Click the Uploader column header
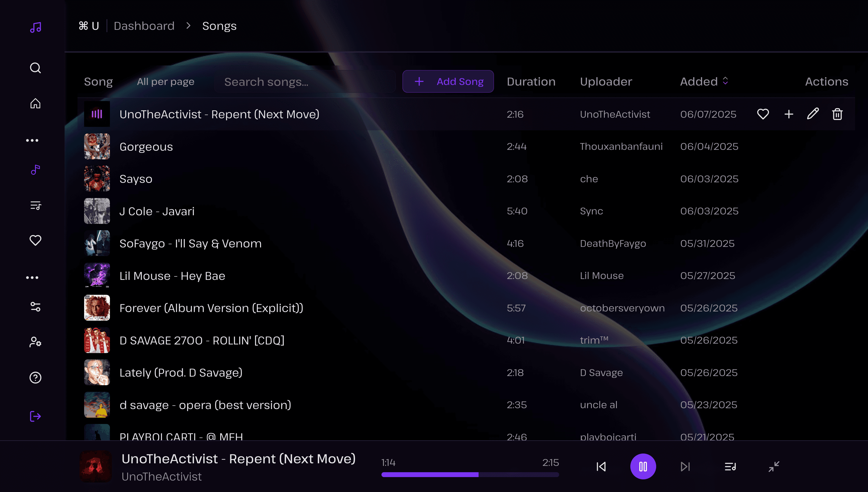Screen dimensions: 868x492 (606, 82)
